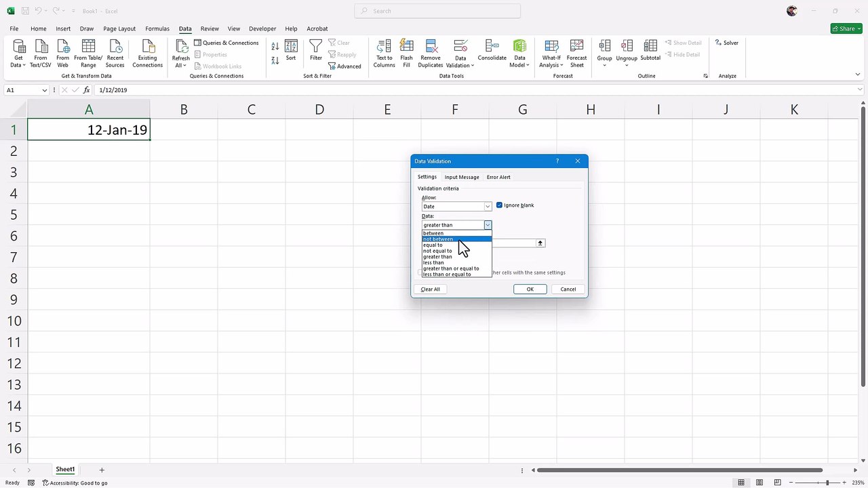This screenshot has width=868, height=488.
Task: Sort ascending A to Z
Action: (x=275, y=47)
